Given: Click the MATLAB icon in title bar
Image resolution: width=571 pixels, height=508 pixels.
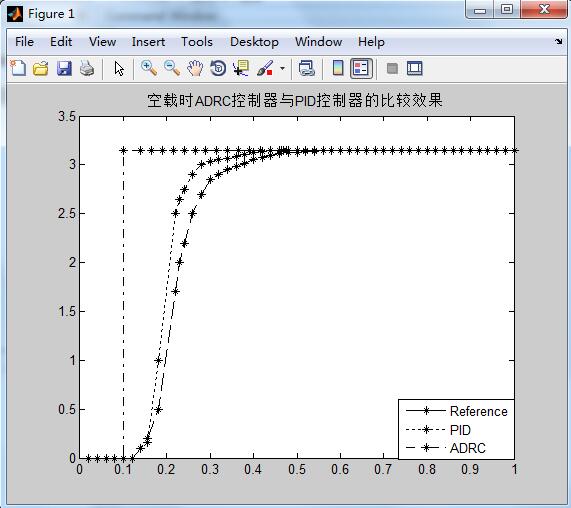Looking at the screenshot, I should [x=15, y=14].
